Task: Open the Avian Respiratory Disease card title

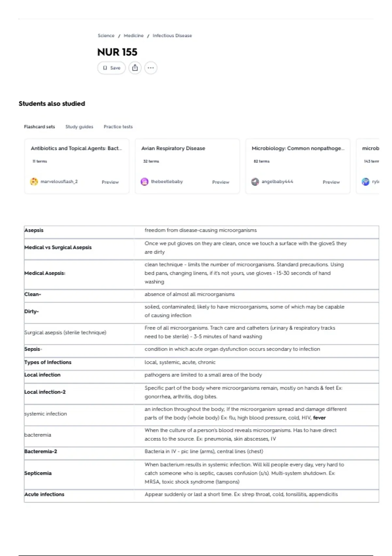Action: (x=173, y=148)
